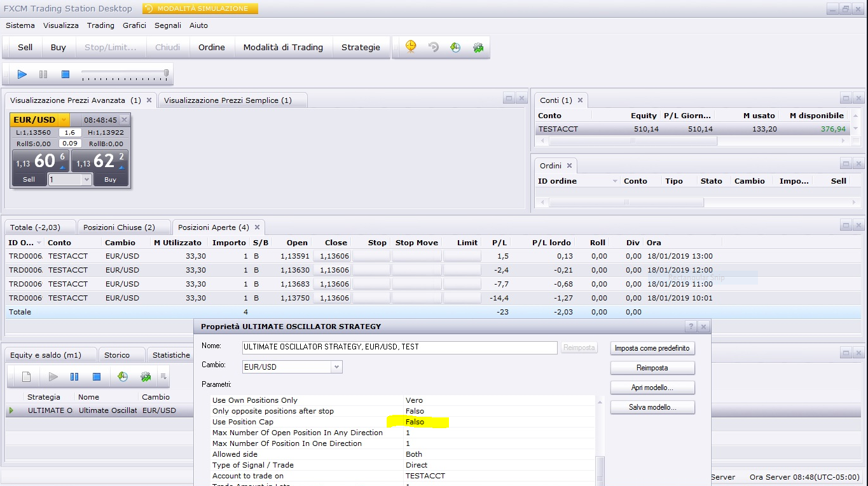Click the Imposta come predefinito button
The width and height of the screenshot is (868, 486).
tap(652, 348)
